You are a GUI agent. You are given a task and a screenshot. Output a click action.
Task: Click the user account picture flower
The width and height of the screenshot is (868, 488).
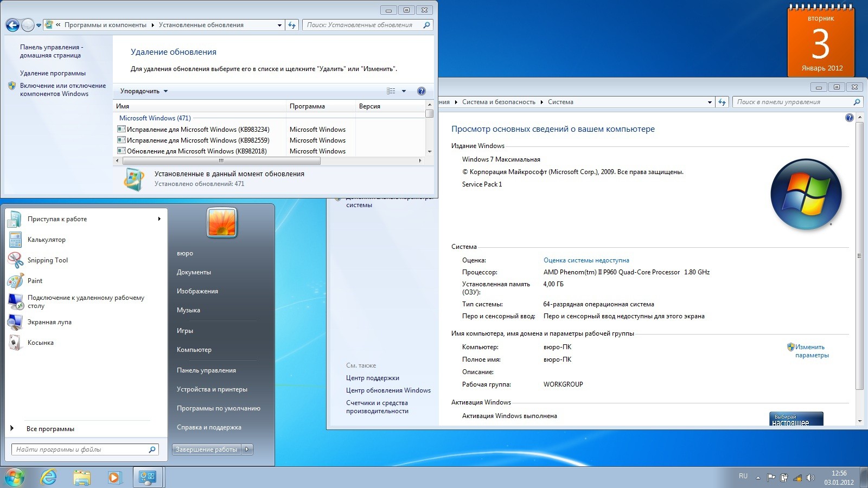pyautogui.click(x=222, y=222)
